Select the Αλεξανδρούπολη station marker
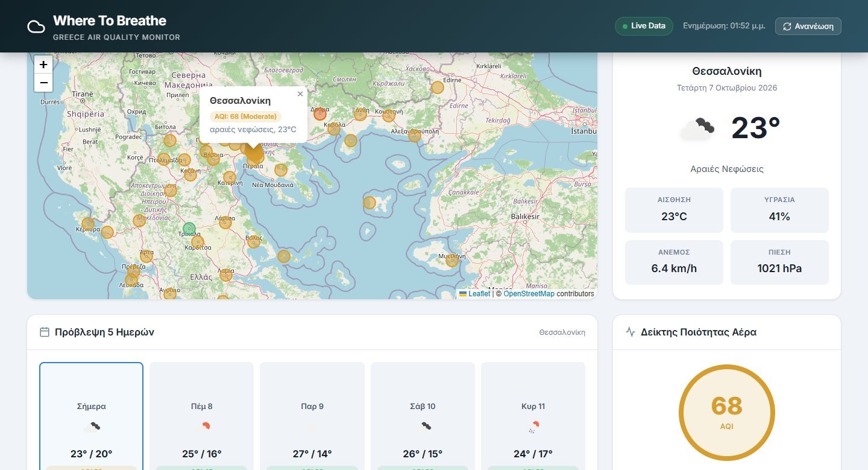The height and width of the screenshot is (470, 868). pos(415,135)
